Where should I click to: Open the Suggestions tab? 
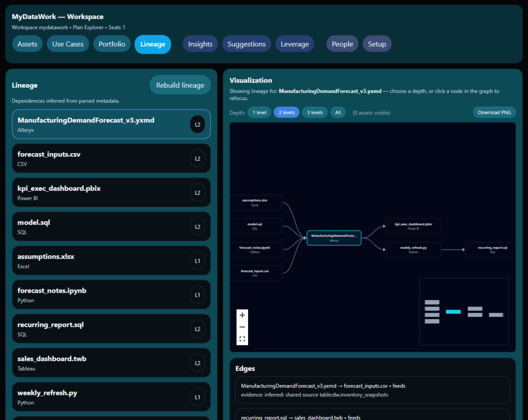tap(246, 44)
